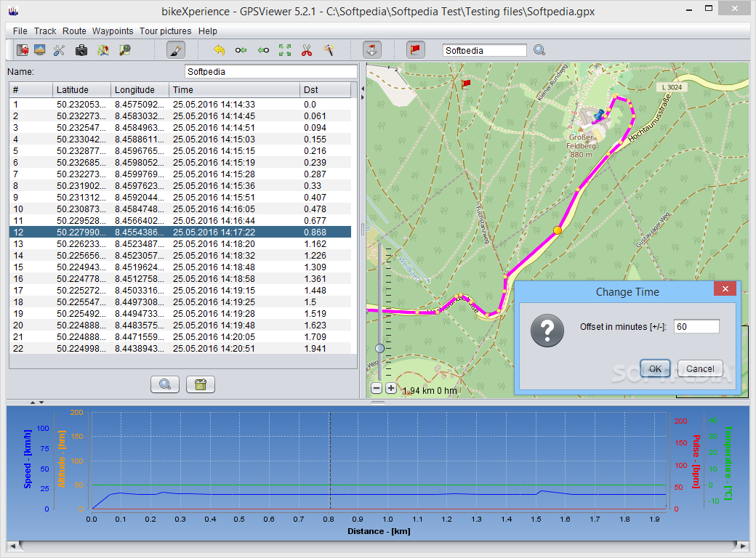Image resolution: width=756 pixels, height=558 pixels.
Task: Click the Offset in minutes input field
Action: 696,327
